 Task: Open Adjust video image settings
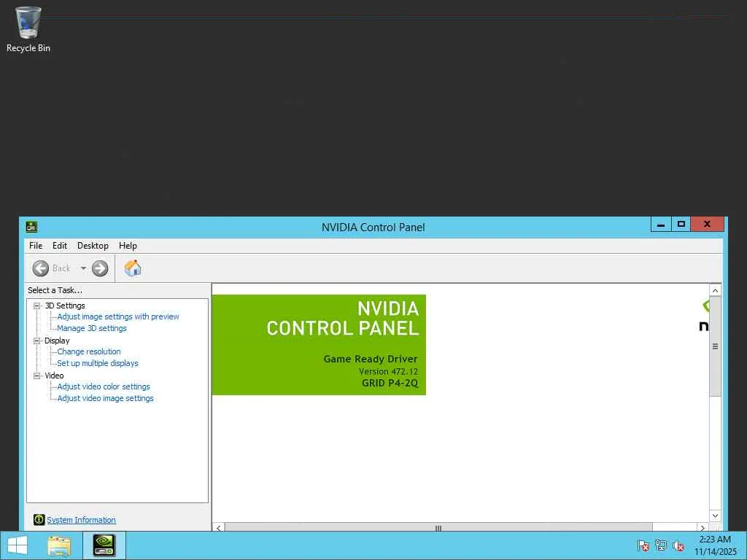105,398
